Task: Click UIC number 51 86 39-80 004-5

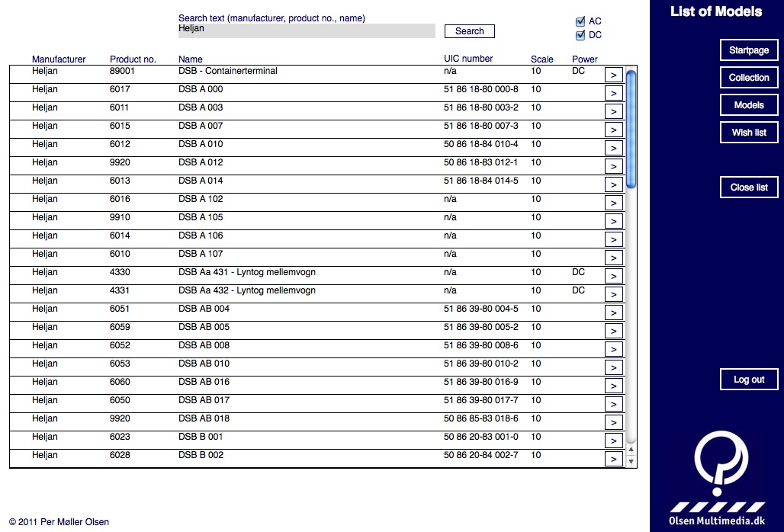Action: [481, 309]
